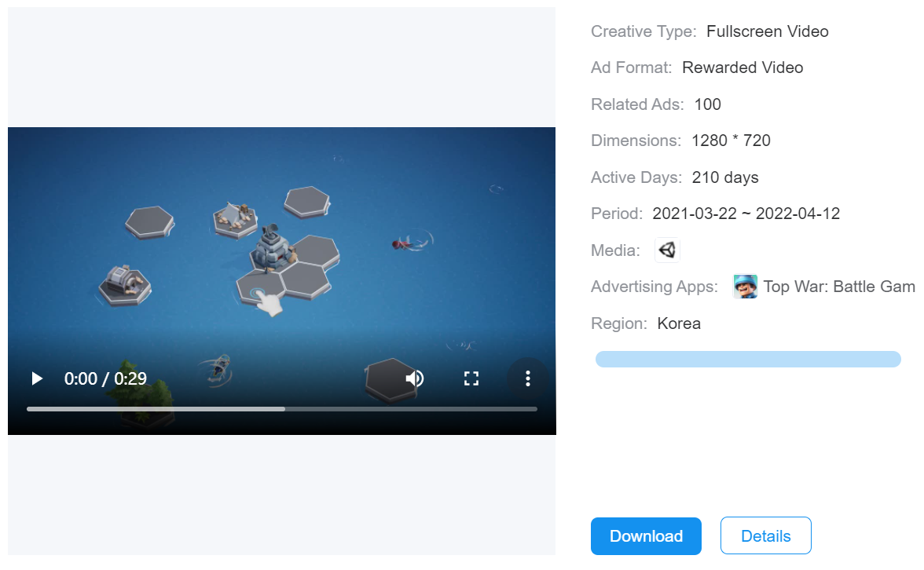Screen dimensions: 924x570
Task: Click the 0:00 / 0:29 time display
Action: click(105, 379)
